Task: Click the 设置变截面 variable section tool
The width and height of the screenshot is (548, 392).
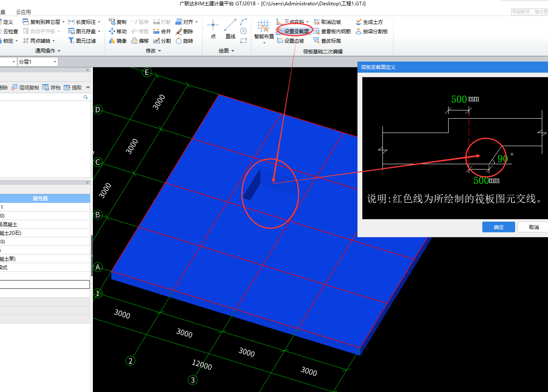Action: pos(293,32)
